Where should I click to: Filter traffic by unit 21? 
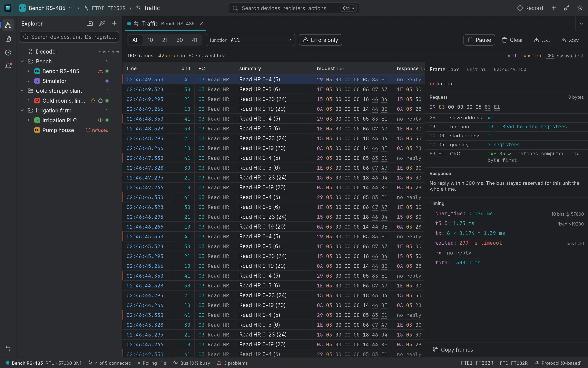point(165,40)
